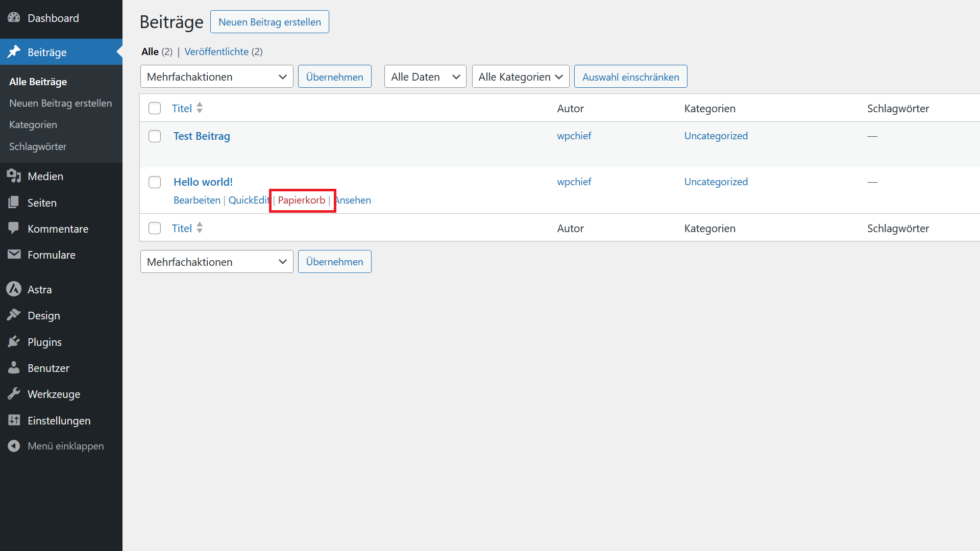Click the Werkzeuge wrench icon
Screen dimensions: 980x551
(x=14, y=394)
